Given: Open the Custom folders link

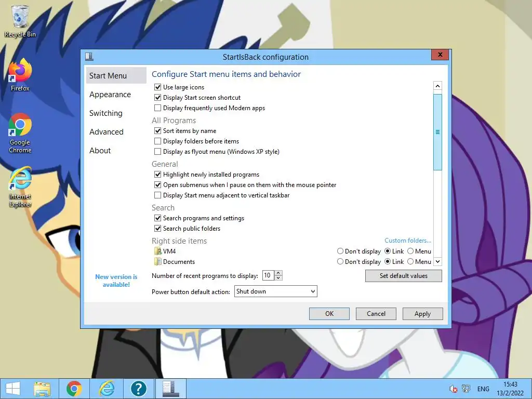Looking at the screenshot, I should coord(408,241).
